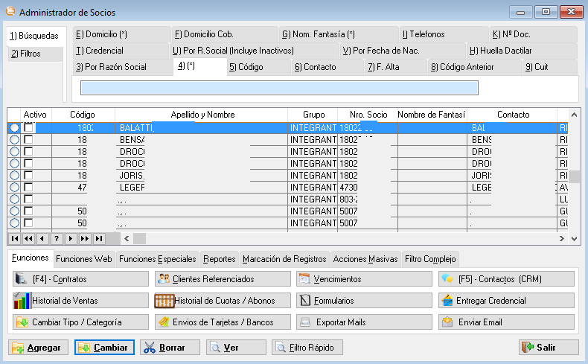The image size is (588, 364).
Task: Jump to last record navigation button
Action: (98, 239)
